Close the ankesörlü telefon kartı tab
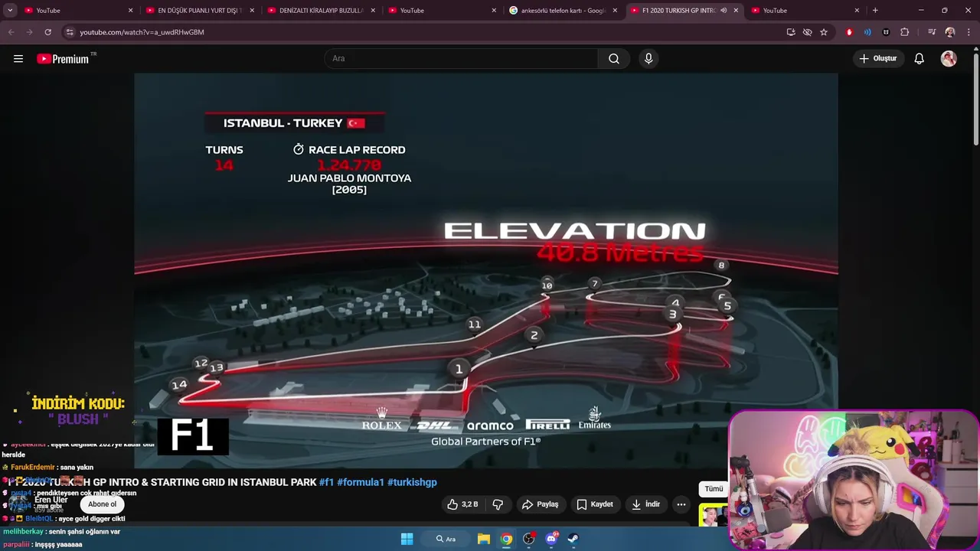 click(615, 11)
